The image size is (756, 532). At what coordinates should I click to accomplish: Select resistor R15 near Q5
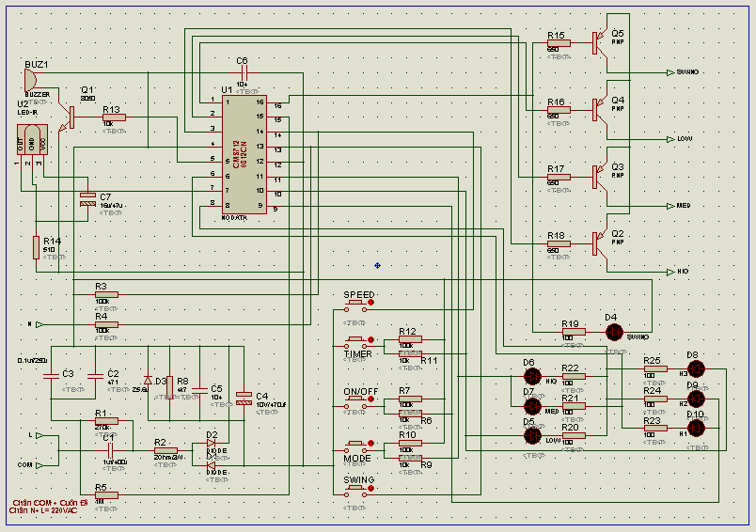click(559, 43)
